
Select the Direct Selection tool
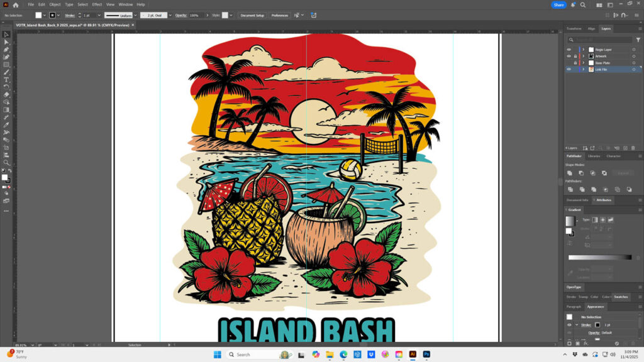coord(6,42)
